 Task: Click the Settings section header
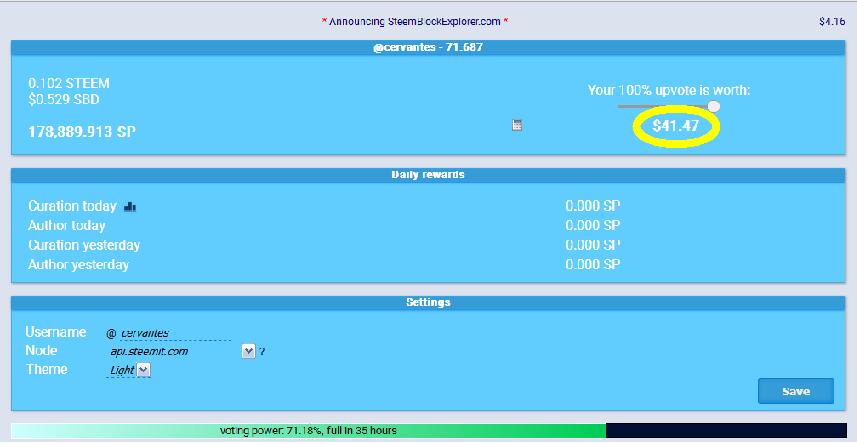pos(428,302)
